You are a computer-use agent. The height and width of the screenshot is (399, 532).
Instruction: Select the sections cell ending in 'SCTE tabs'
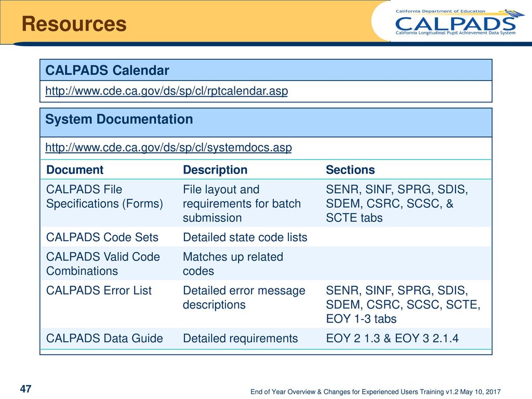click(397, 204)
